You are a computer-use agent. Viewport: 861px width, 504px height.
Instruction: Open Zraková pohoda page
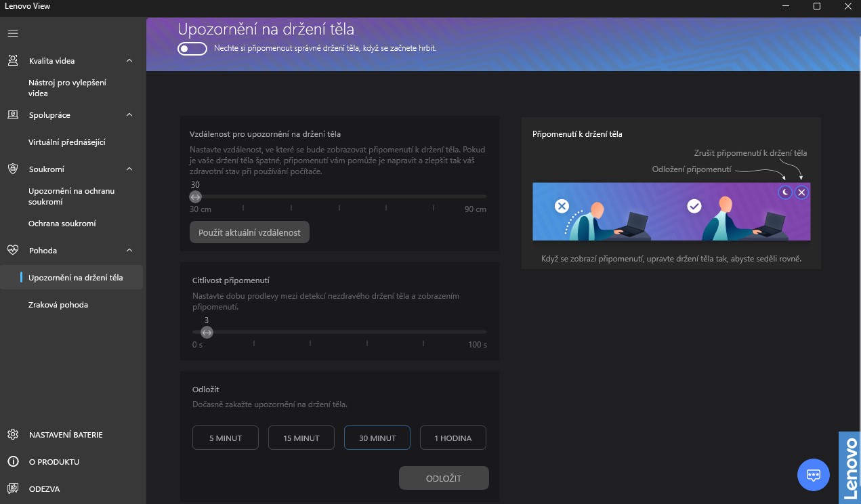[x=58, y=305]
